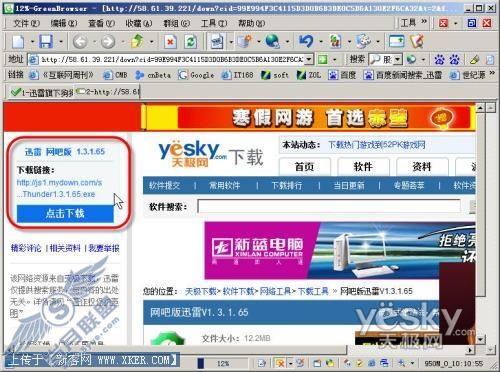
Task: Open the 编辑 menu
Action: coord(64,23)
